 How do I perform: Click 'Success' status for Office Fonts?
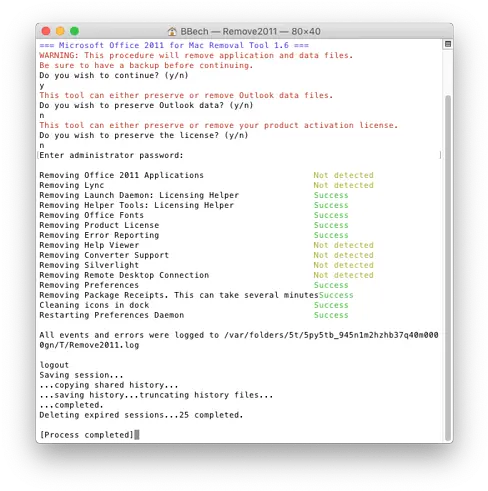[331, 215]
